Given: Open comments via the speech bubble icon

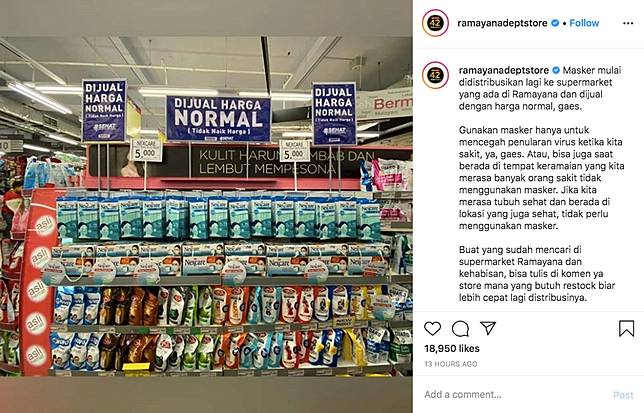Looking at the screenshot, I should (x=460, y=328).
